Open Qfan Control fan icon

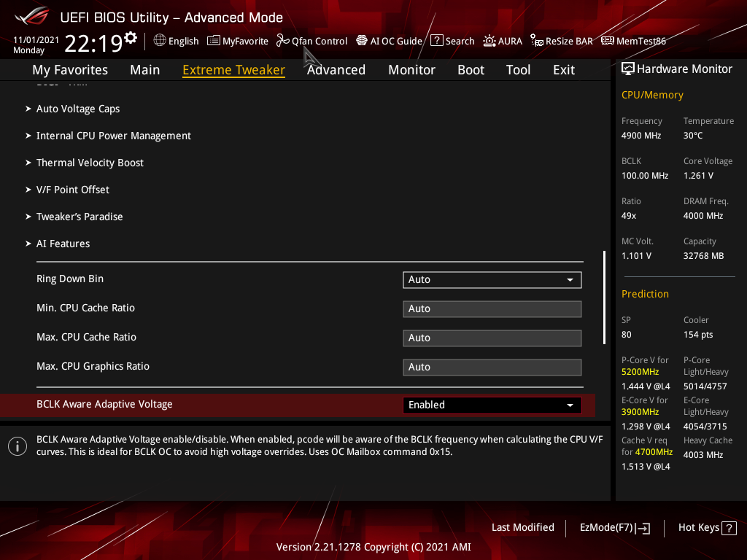(282, 41)
